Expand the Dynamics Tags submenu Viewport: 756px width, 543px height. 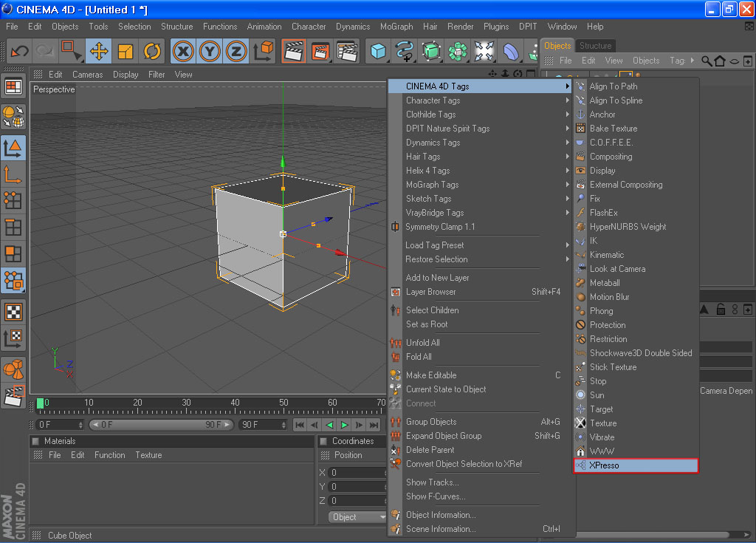(481, 143)
